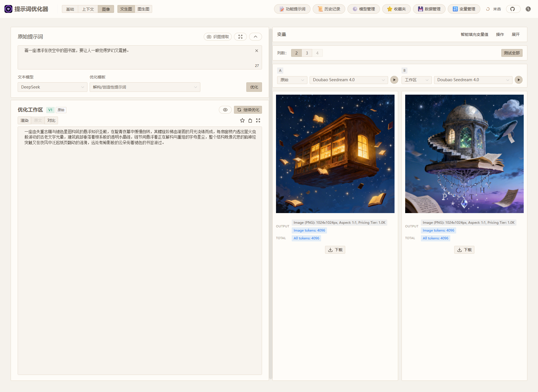Clear original prompt with the X icon
The width and height of the screenshot is (538, 392).
click(256, 50)
